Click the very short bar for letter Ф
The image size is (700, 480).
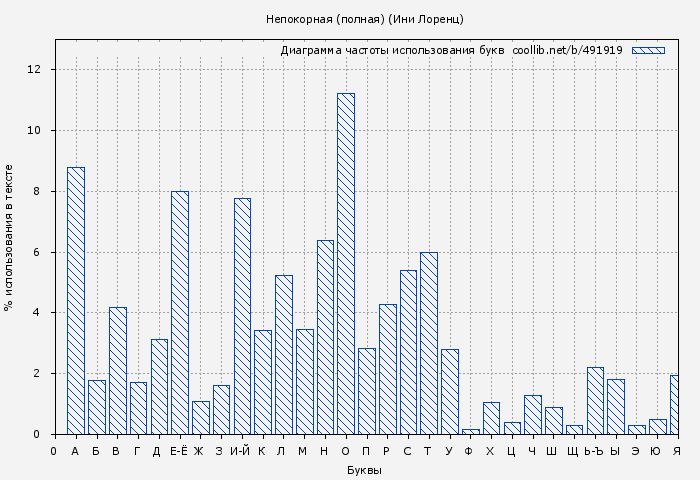pos(470,431)
